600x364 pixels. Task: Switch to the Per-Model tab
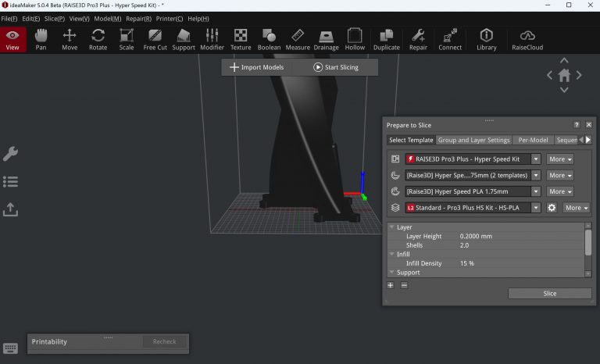click(x=533, y=140)
